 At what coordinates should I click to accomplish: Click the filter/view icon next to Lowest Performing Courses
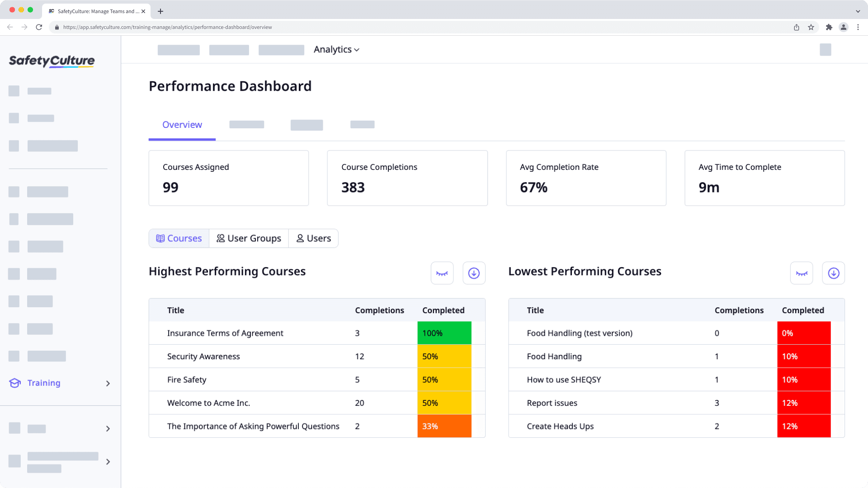point(802,272)
